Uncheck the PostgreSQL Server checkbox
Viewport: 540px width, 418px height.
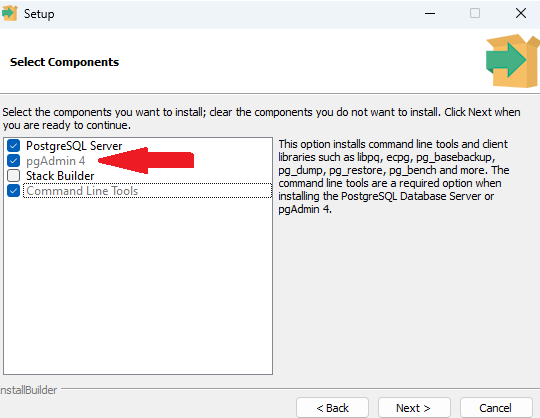[x=13, y=146]
